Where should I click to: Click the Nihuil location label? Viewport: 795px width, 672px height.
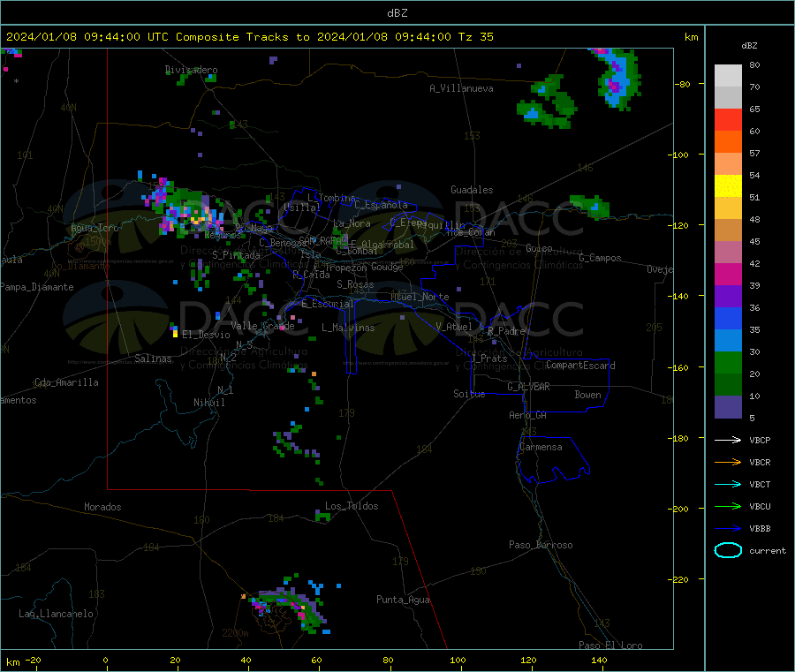point(209,403)
